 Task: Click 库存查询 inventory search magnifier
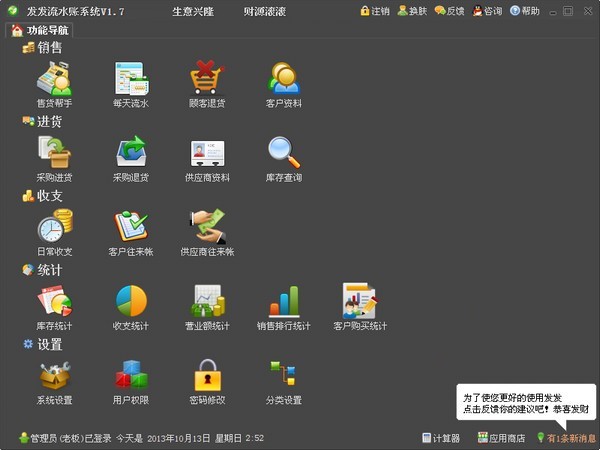click(284, 153)
